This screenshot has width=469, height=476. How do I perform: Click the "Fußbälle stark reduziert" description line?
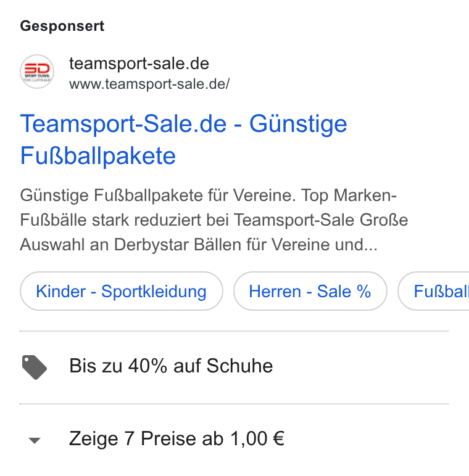click(214, 220)
